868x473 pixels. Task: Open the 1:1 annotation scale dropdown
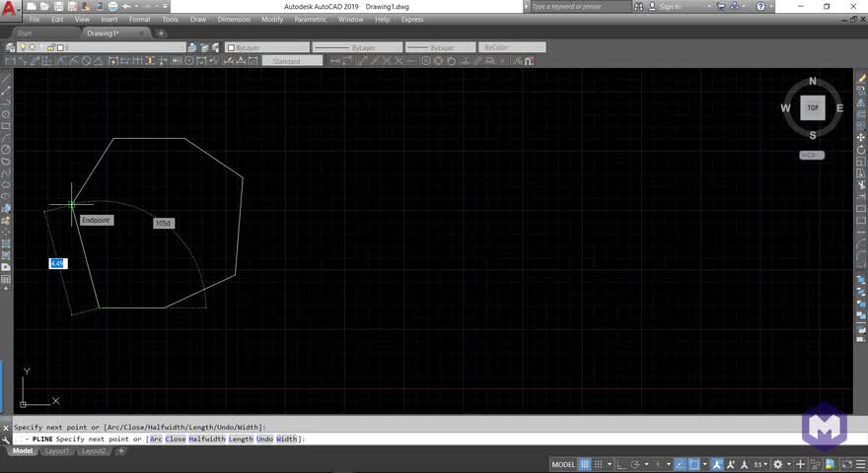(x=760, y=465)
